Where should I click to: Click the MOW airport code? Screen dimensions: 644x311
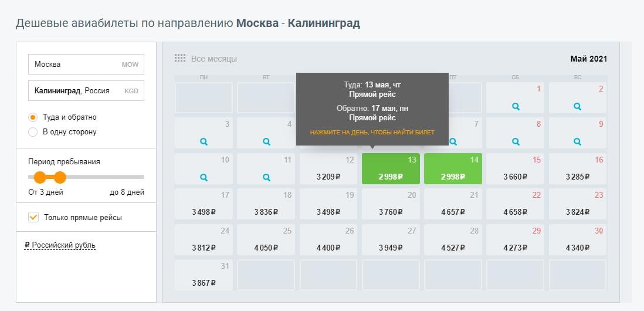click(130, 65)
